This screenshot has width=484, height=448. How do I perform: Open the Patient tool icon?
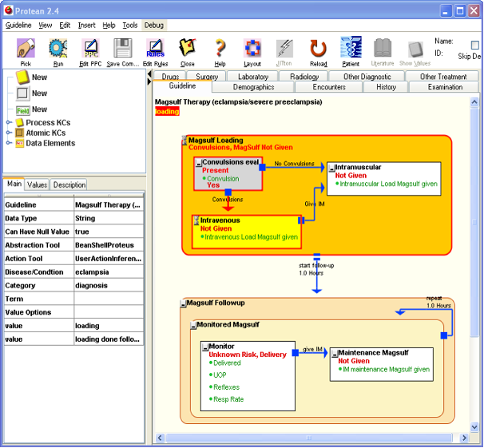coord(351,50)
